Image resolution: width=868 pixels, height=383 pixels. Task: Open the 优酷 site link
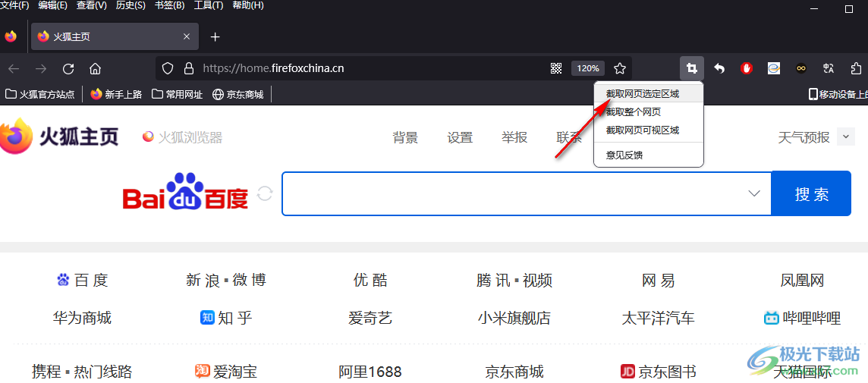pyautogui.click(x=370, y=280)
